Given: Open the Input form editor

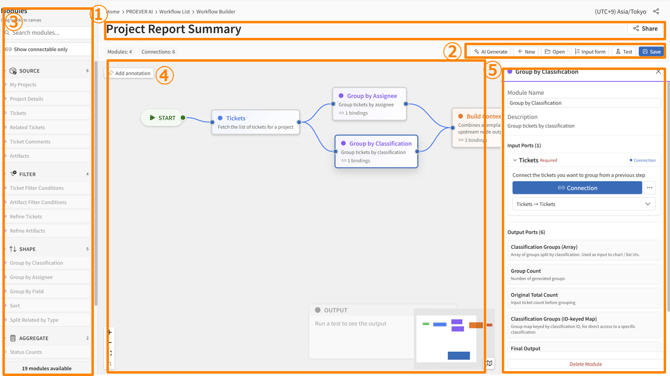Looking at the screenshot, I should click(x=590, y=52).
